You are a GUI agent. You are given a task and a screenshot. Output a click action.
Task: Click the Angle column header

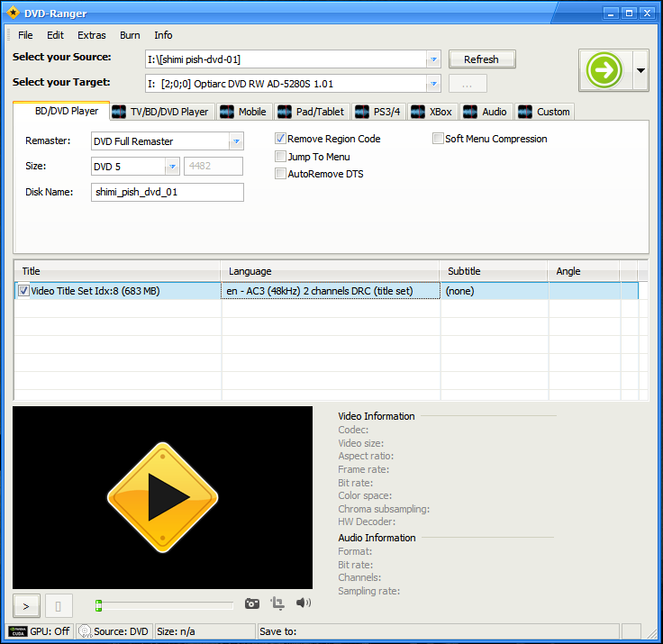(x=584, y=271)
